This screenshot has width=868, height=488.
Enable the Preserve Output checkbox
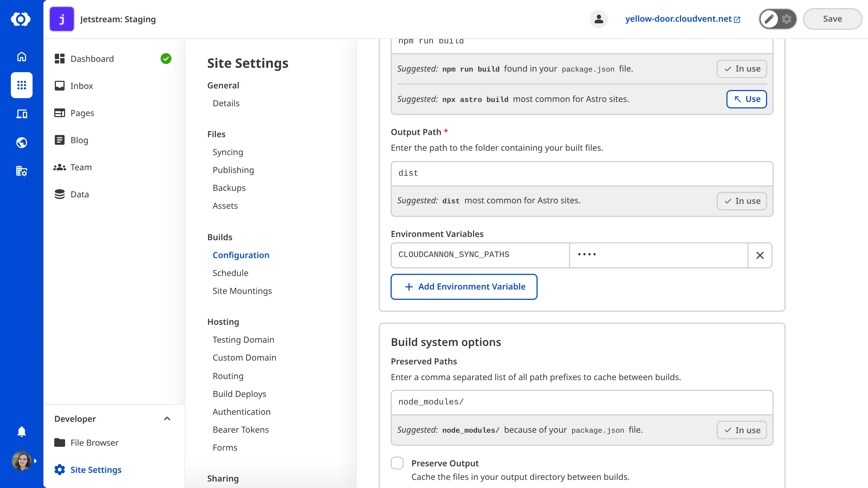tap(397, 463)
